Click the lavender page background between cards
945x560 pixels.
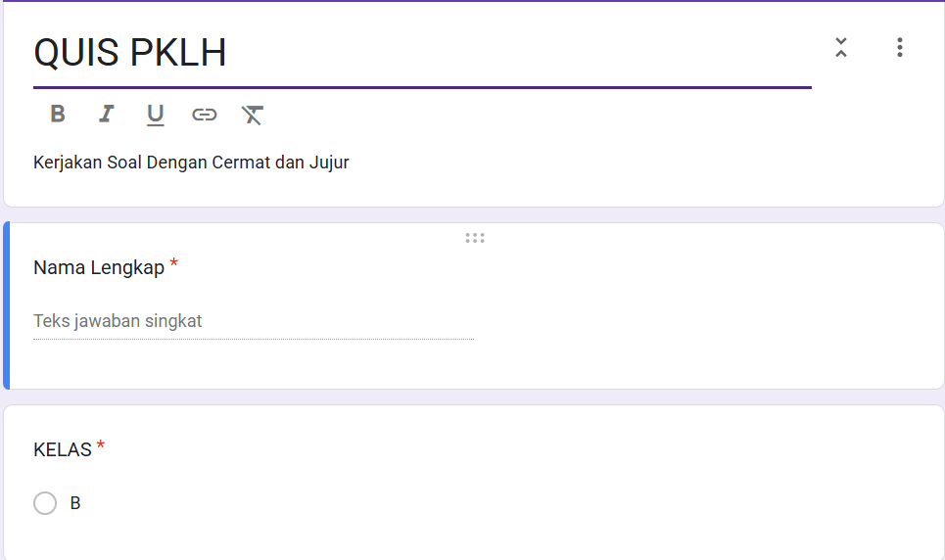(x=490, y=215)
